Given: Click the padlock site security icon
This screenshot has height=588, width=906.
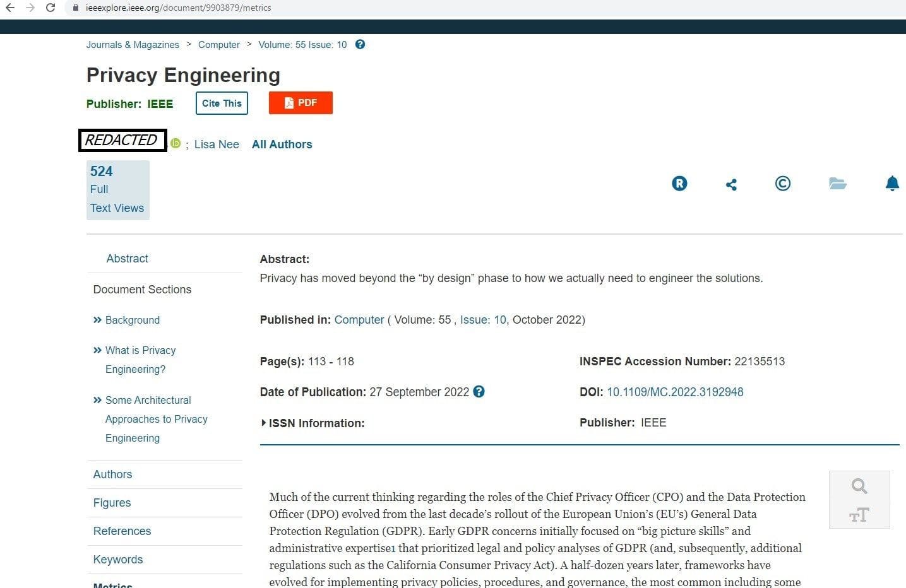Looking at the screenshot, I should click(x=76, y=8).
